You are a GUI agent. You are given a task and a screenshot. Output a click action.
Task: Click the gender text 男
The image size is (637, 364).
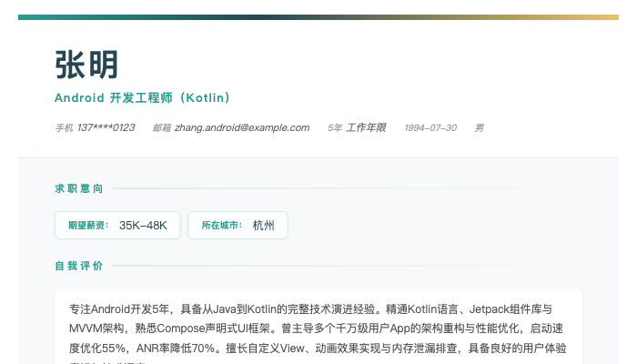(480, 128)
